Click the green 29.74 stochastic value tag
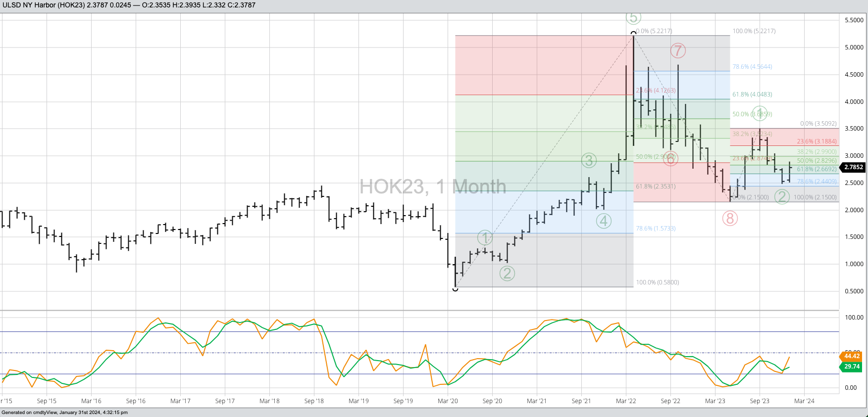 [x=852, y=367]
